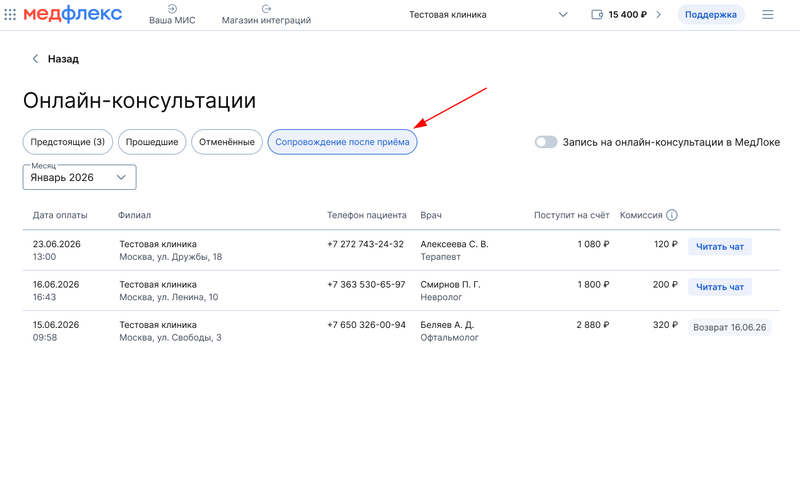
Task: Select doctor Беляев А. Д.
Action: (x=447, y=324)
